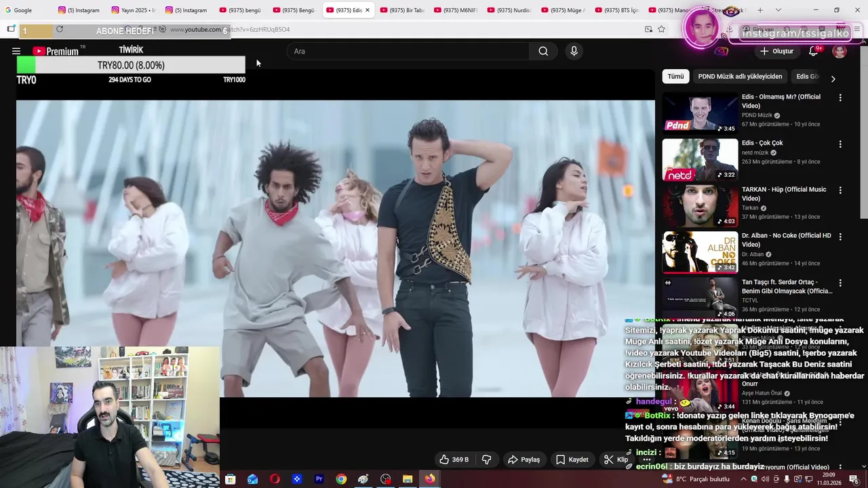The image size is (868, 488).
Task: Switch to the (9375) BTS İçin tab
Action: pos(616,10)
